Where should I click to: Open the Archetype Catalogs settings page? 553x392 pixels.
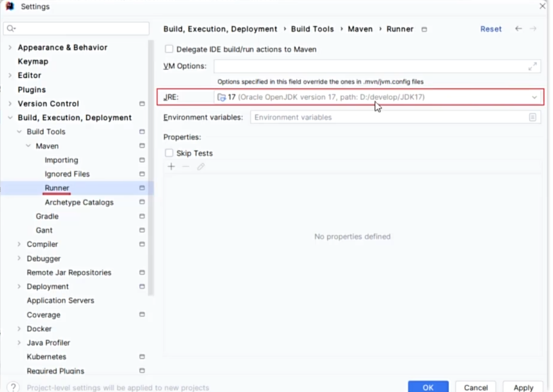click(79, 203)
